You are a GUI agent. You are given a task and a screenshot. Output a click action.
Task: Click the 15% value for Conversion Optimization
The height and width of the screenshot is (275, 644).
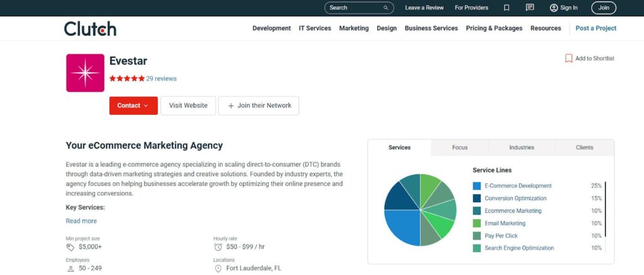[x=596, y=198]
